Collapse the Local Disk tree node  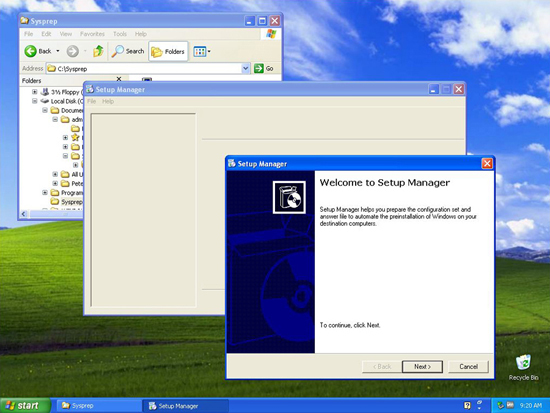click(34, 101)
